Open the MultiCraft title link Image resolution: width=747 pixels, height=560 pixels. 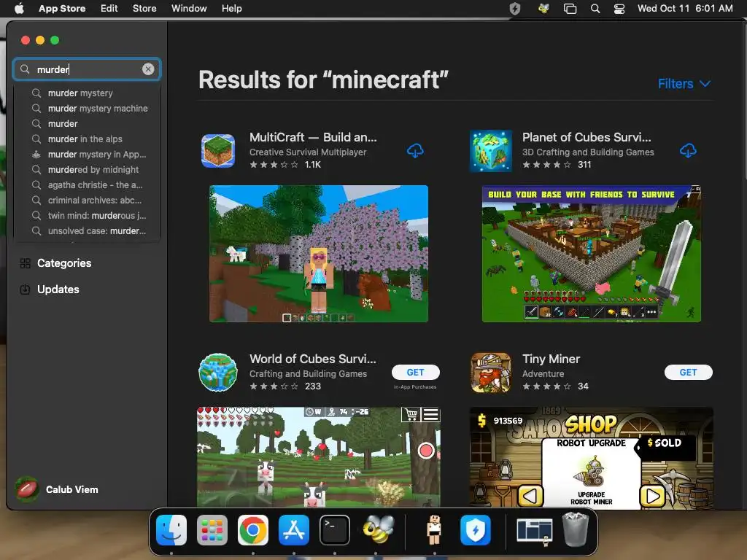click(313, 137)
